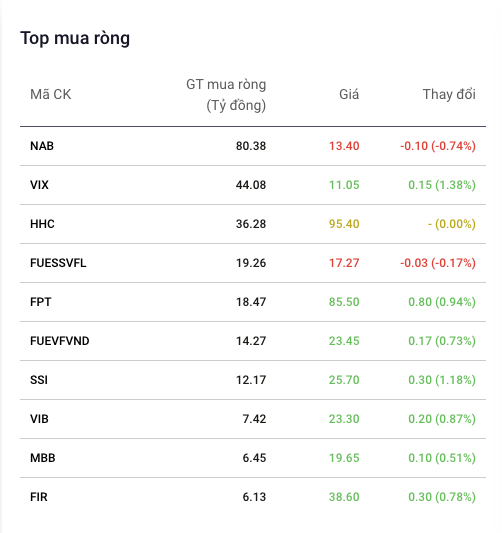The width and height of the screenshot is (502, 533).
Task: Click the Top mua ròng heading
Action: click(x=75, y=38)
